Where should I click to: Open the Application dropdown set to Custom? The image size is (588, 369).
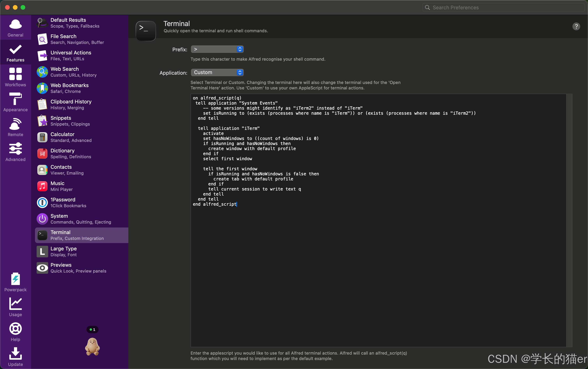(217, 73)
